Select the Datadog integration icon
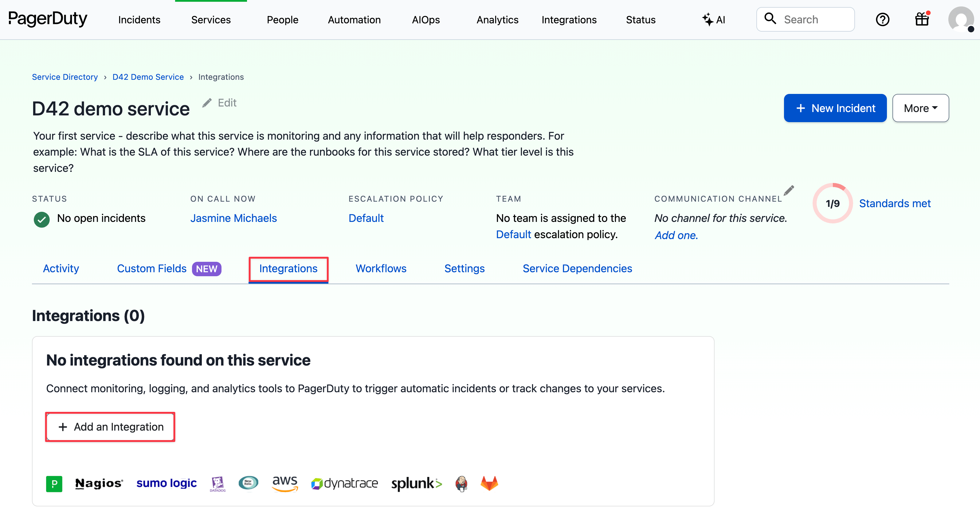Viewport: 980px width, 515px height. pyautogui.click(x=218, y=483)
